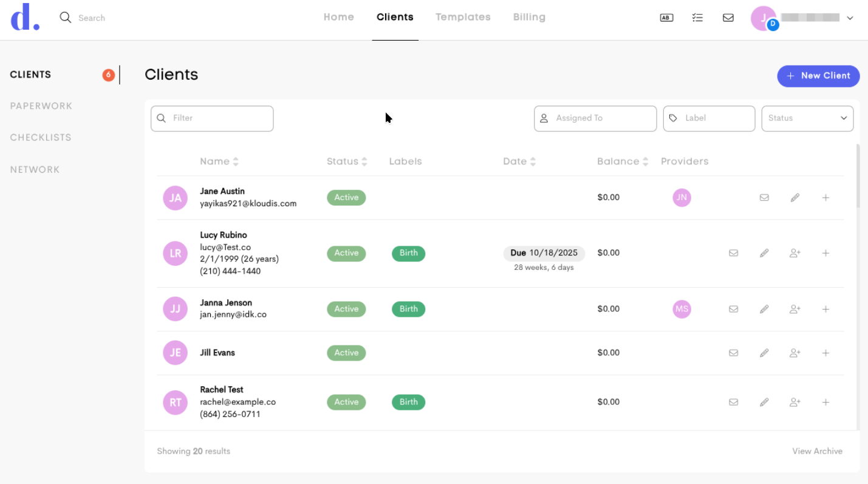The height and width of the screenshot is (484, 868).
Task: Open the inbox envelope icon in header
Action: click(728, 18)
